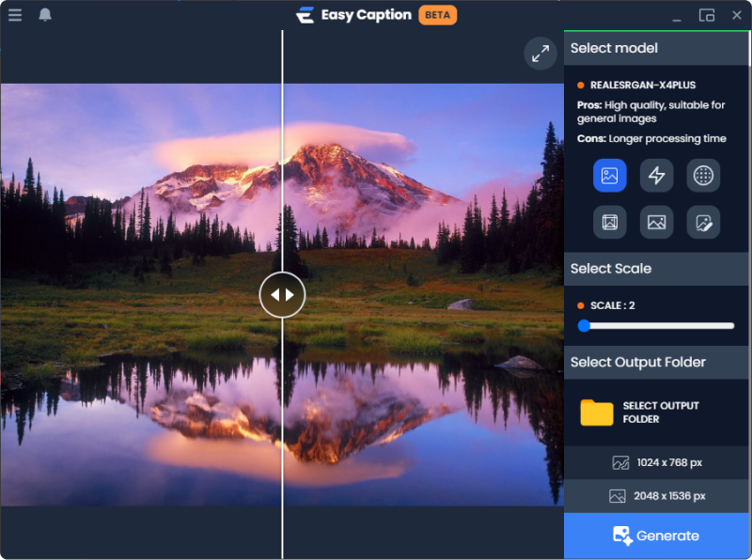752x560 pixels.
Task: Click the Cons: Longer processing time text
Action: pyautogui.click(x=651, y=138)
